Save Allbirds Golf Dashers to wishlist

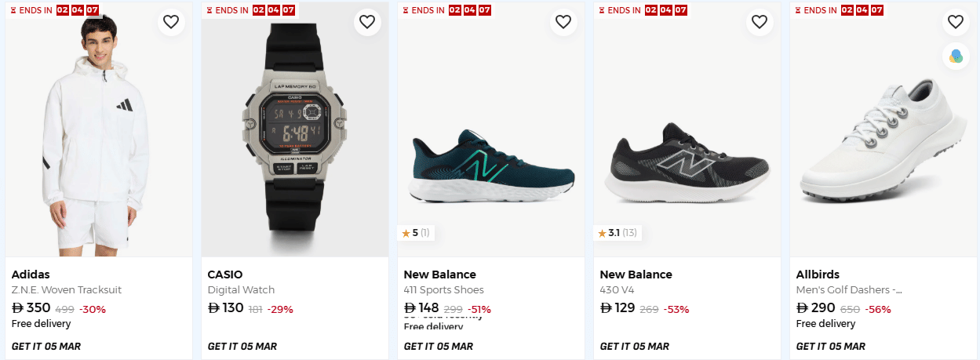(956, 22)
